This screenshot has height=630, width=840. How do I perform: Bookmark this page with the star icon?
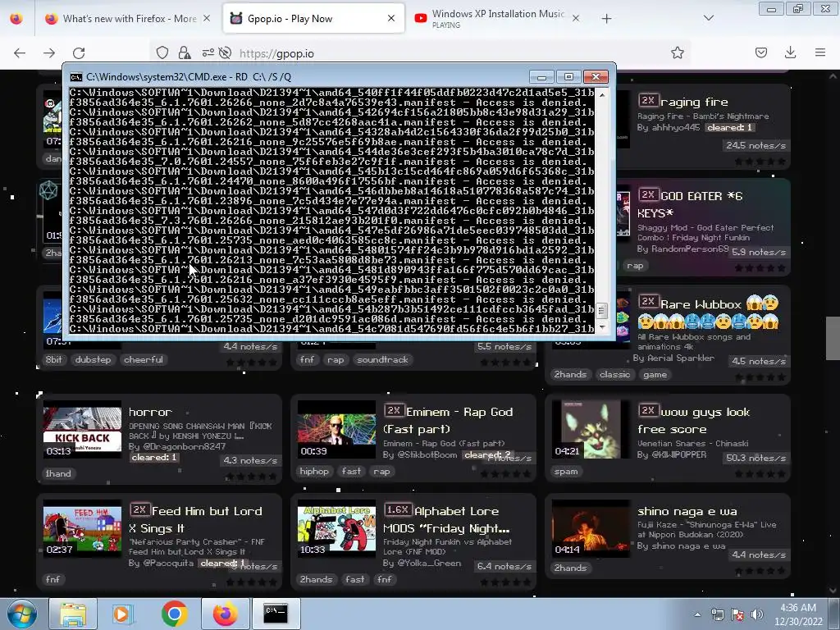pyautogui.click(x=677, y=52)
